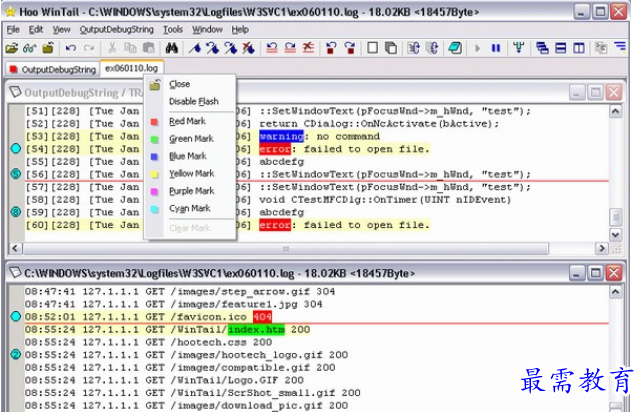Click the single blank window toolbar icon
The image size is (642, 412).
(372, 48)
